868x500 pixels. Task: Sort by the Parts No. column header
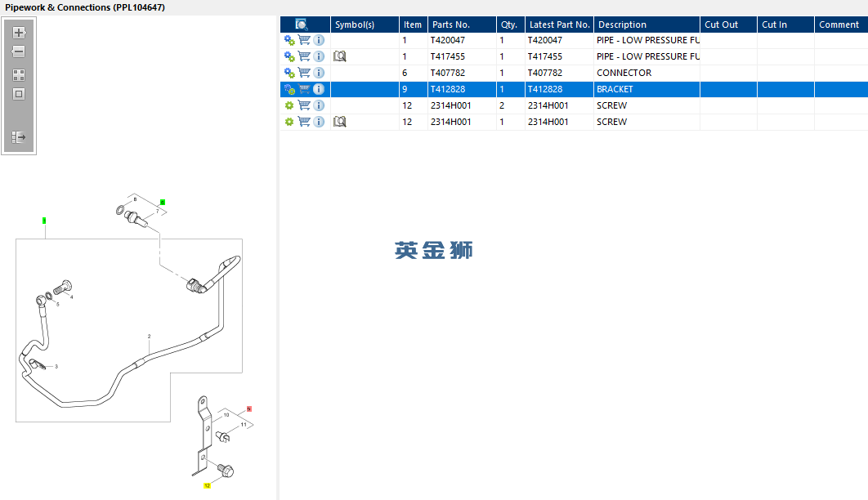tap(462, 25)
